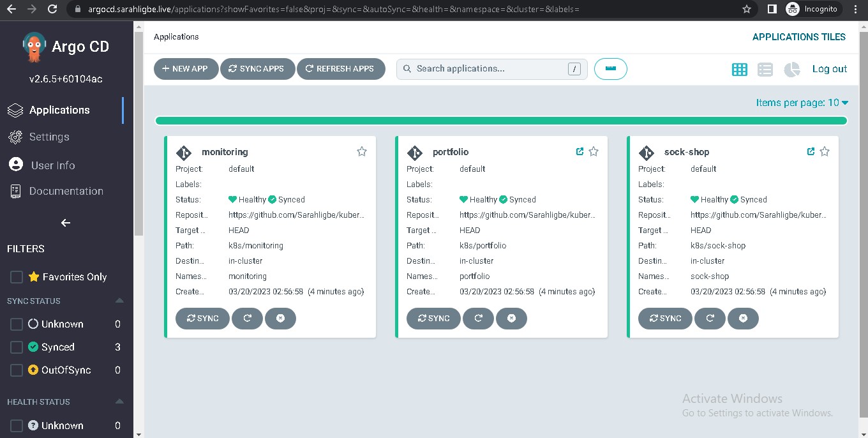Bookmark this page with the star icon
The width and height of the screenshot is (868, 438).
pos(747,10)
